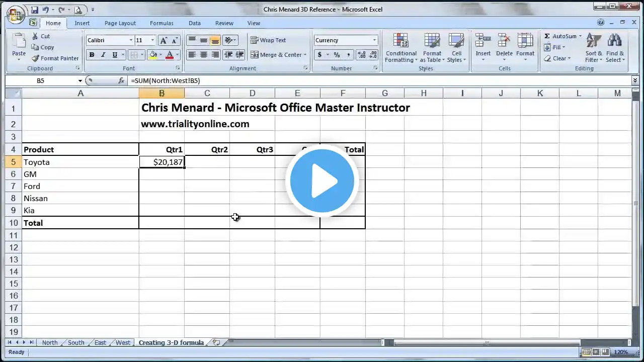This screenshot has height=362, width=644.
Task: Open the Cell Styles gallery
Action: 456,48
